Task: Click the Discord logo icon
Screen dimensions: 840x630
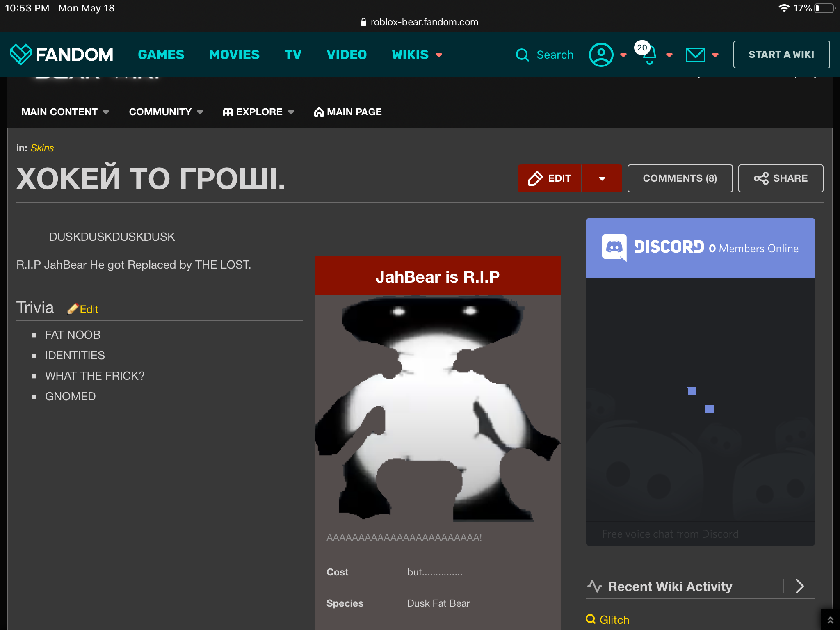Action: point(614,247)
